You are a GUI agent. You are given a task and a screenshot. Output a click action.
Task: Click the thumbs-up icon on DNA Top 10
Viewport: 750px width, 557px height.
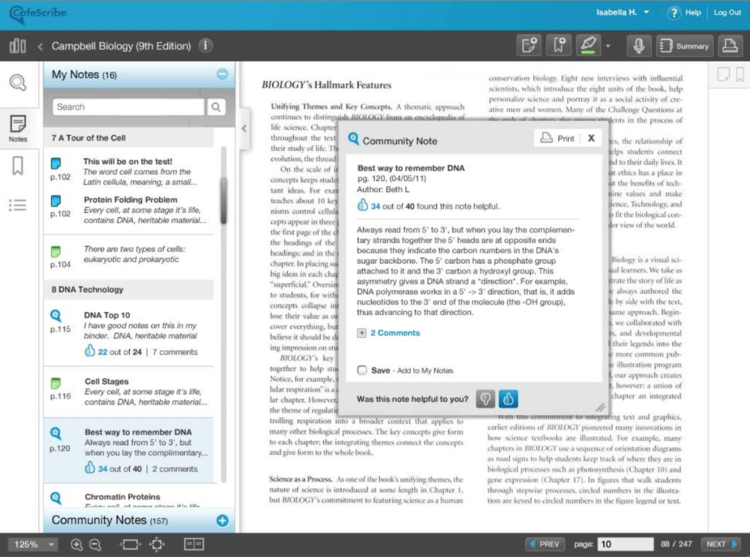tap(89, 351)
